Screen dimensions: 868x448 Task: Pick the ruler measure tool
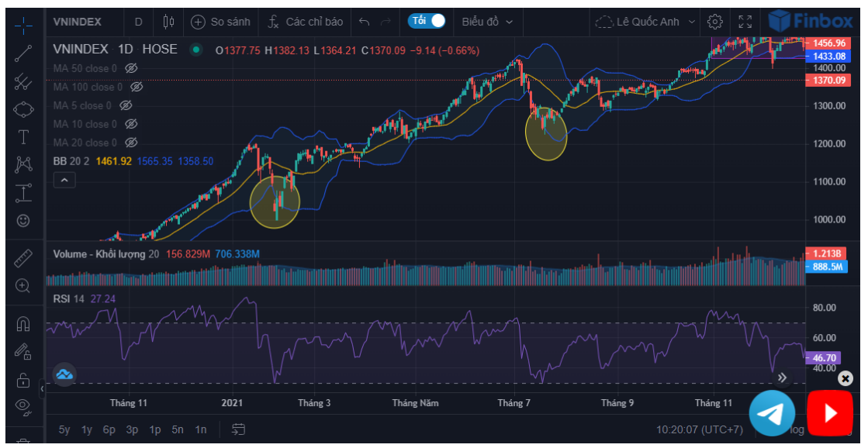[x=23, y=258]
